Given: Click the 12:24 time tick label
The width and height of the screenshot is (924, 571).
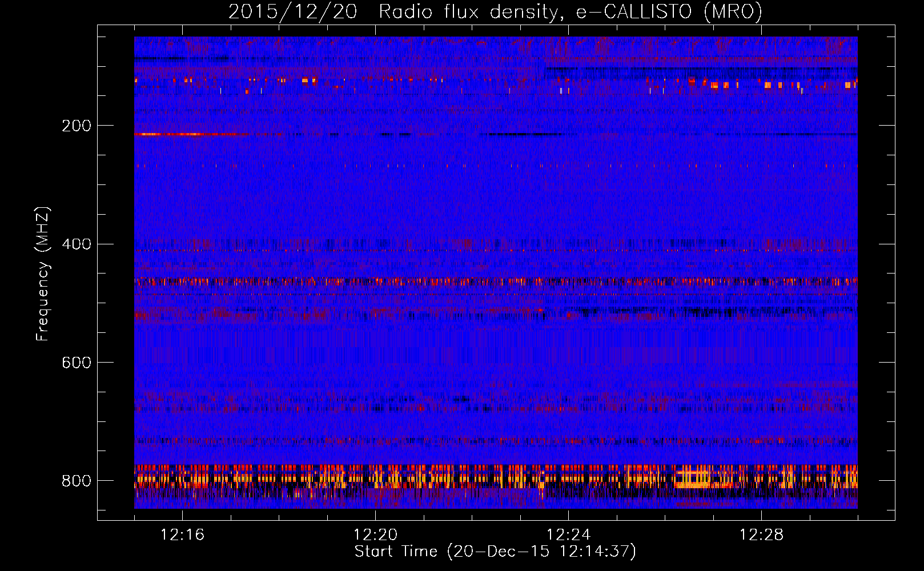Looking at the screenshot, I should pos(568,535).
